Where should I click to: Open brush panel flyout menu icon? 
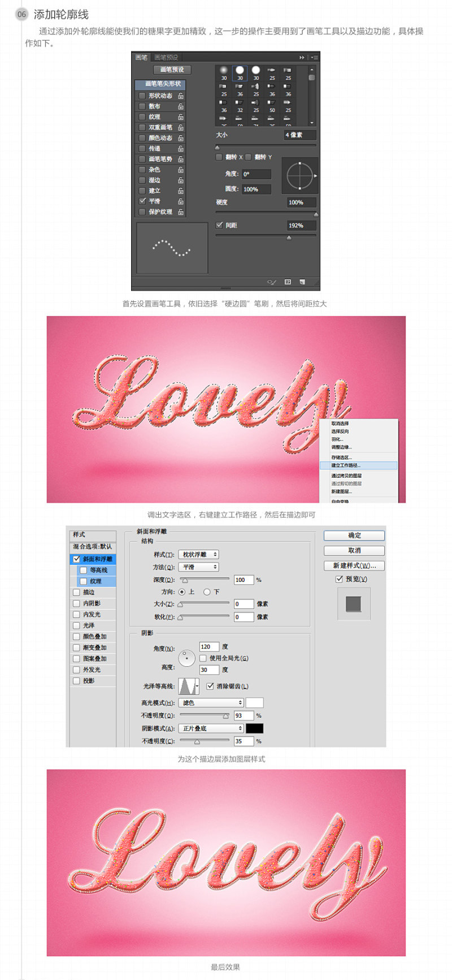(x=314, y=57)
